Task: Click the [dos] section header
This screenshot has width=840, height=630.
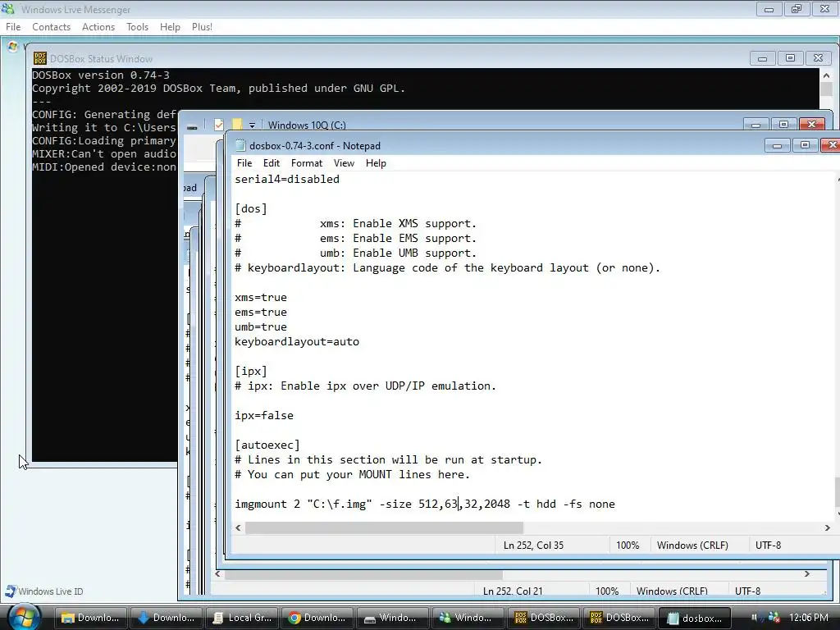Action: [251, 209]
